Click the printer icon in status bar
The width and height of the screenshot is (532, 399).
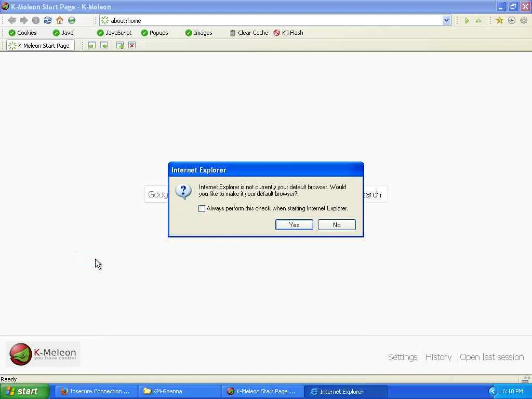click(x=526, y=379)
